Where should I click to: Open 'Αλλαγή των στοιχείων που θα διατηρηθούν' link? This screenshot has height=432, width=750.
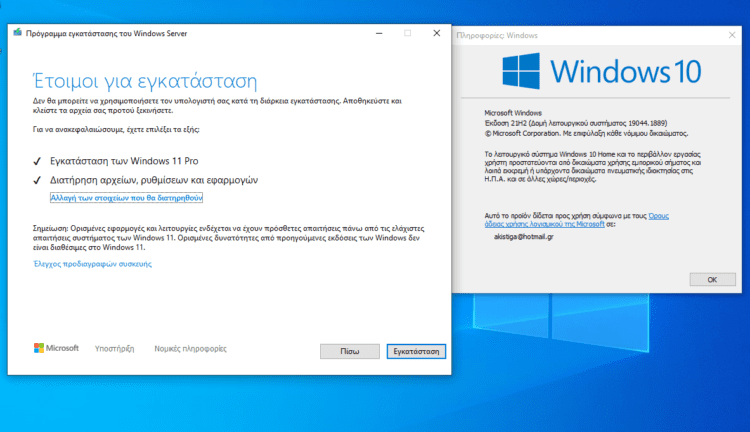click(126, 198)
